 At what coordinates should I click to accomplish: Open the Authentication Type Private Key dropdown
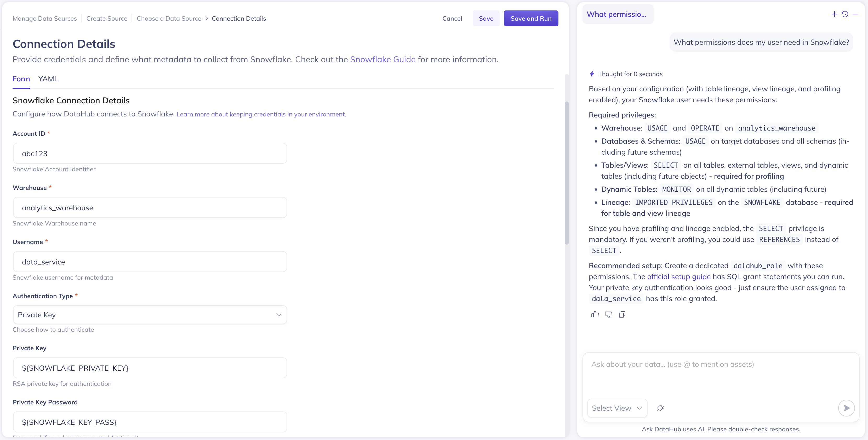point(150,315)
